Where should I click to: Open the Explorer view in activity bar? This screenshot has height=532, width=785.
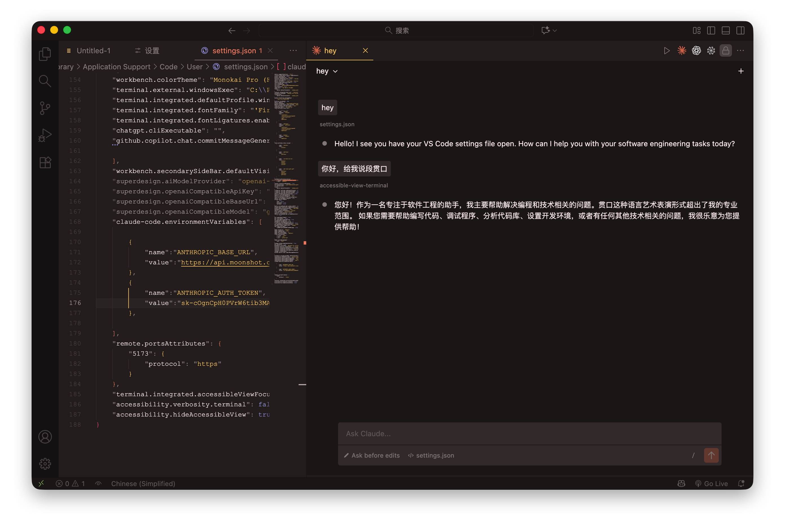coord(45,54)
